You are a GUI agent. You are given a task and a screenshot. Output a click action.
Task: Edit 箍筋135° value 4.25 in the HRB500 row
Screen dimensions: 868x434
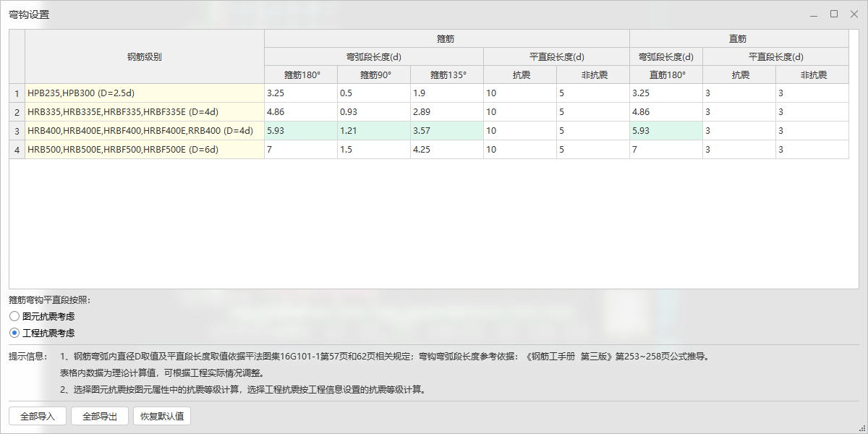[447, 150]
